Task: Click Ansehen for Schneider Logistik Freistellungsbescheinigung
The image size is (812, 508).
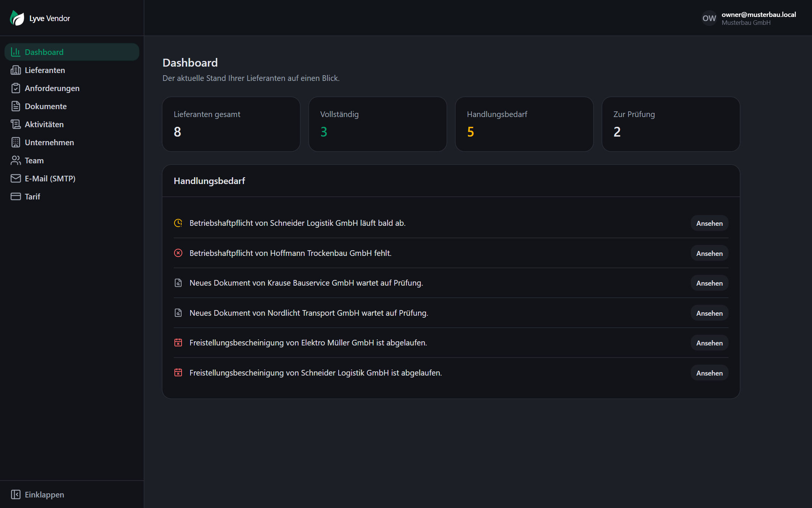Action: [x=709, y=373]
